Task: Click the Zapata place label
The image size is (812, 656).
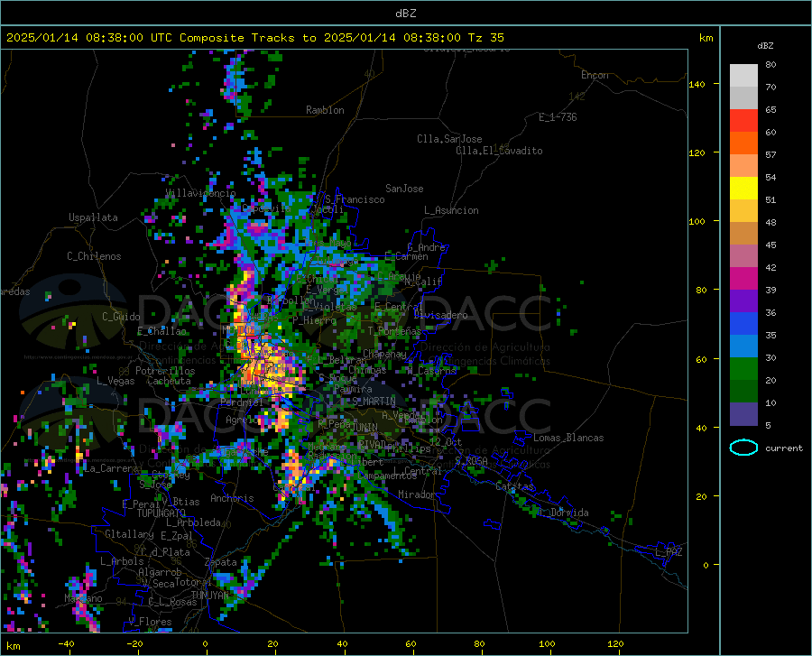Action: (221, 562)
